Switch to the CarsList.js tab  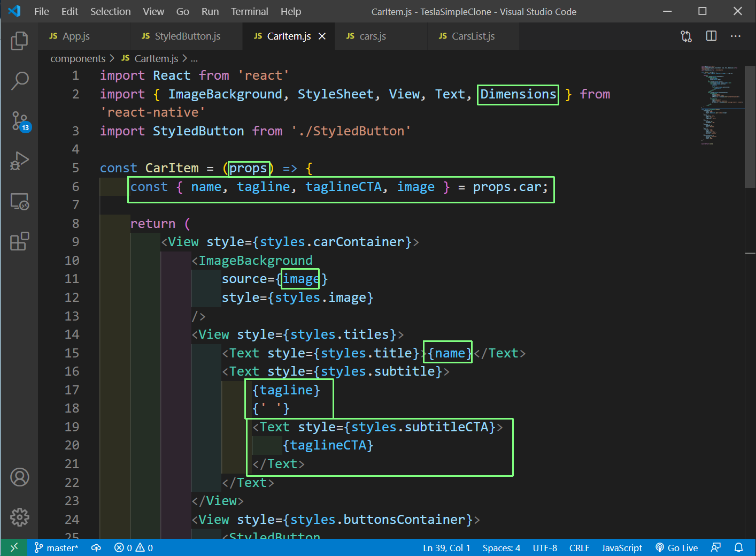tap(473, 36)
